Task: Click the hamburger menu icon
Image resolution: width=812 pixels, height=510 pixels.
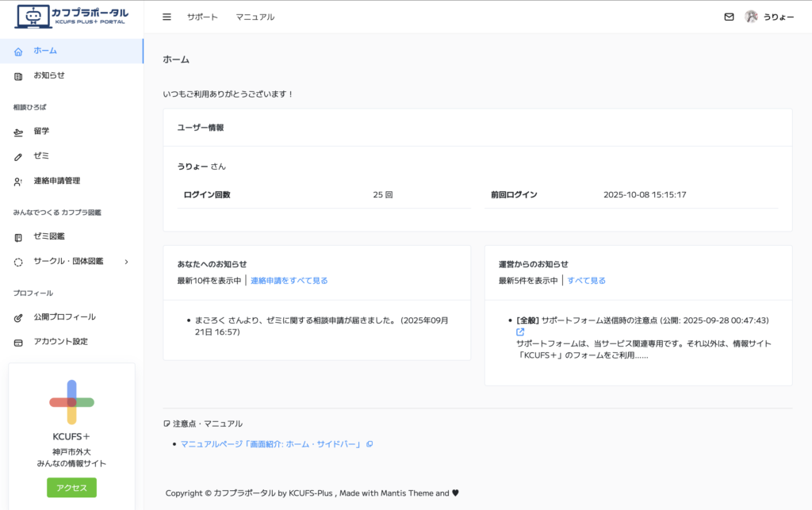Action: pos(167,17)
